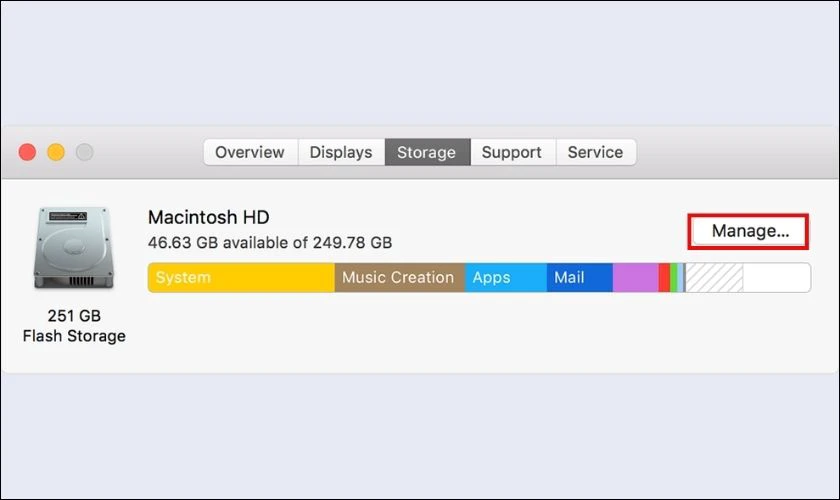Viewport: 840px width, 500px height.
Task: Click the purple segment of storage bar
Action: tap(635, 278)
